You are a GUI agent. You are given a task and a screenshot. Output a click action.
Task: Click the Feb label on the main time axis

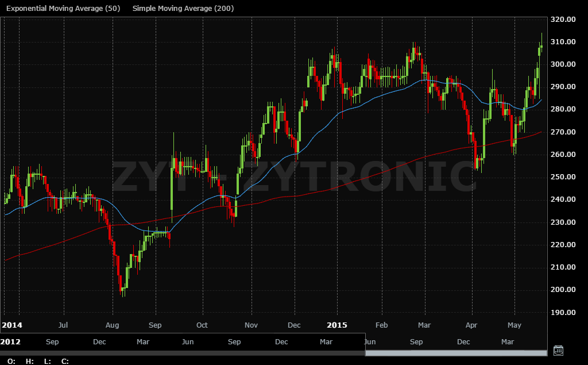pyautogui.click(x=382, y=325)
